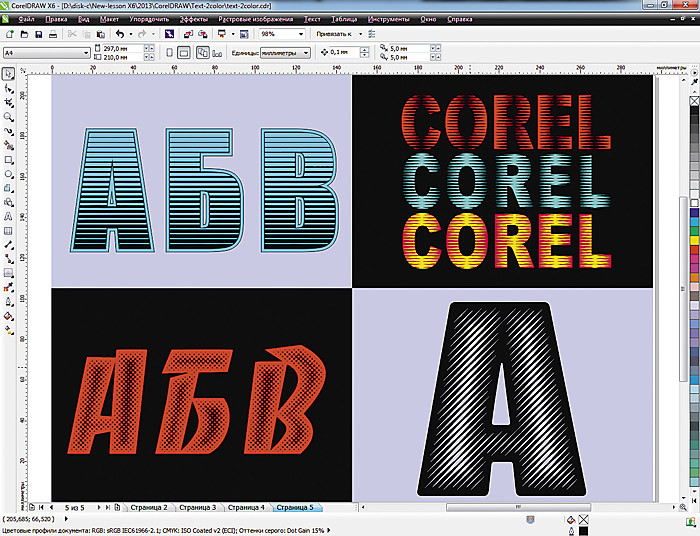Undo the last action
The image size is (700, 536).
120,34
